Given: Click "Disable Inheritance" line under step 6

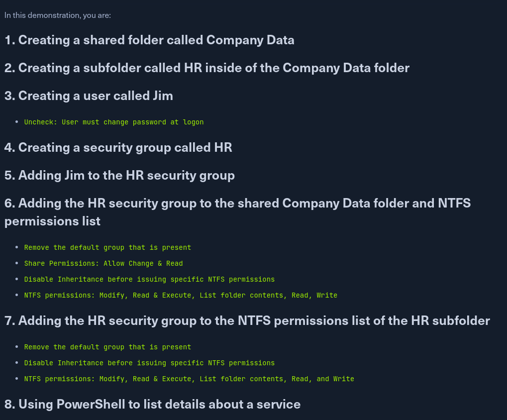Looking at the screenshot, I should point(149,279).
